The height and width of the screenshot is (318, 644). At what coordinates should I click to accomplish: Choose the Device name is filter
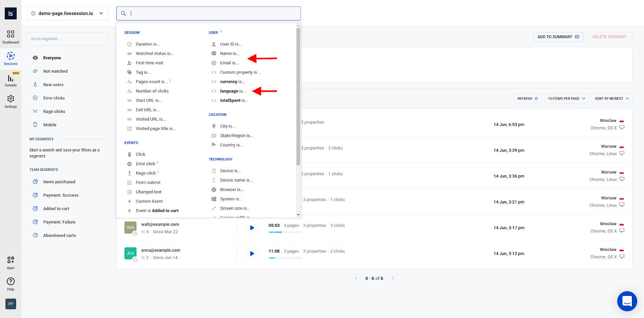(x=237, y=181)
